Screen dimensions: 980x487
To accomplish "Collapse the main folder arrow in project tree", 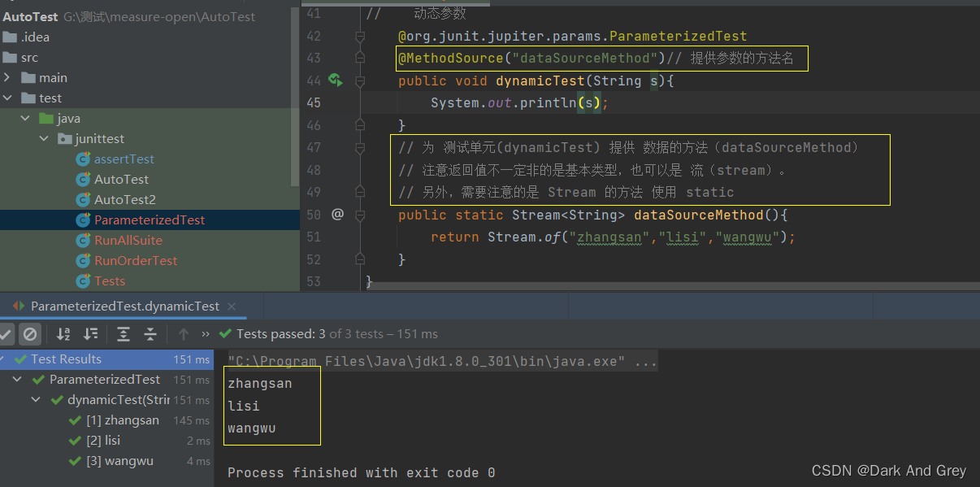I will (x=7, y=78).
